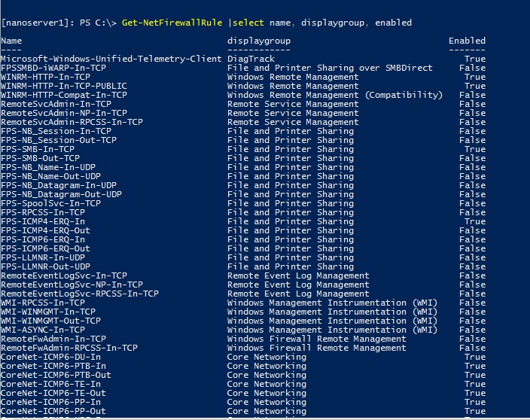Click the WMI-ASYNC-In-TCP rule name

point(43,330)
